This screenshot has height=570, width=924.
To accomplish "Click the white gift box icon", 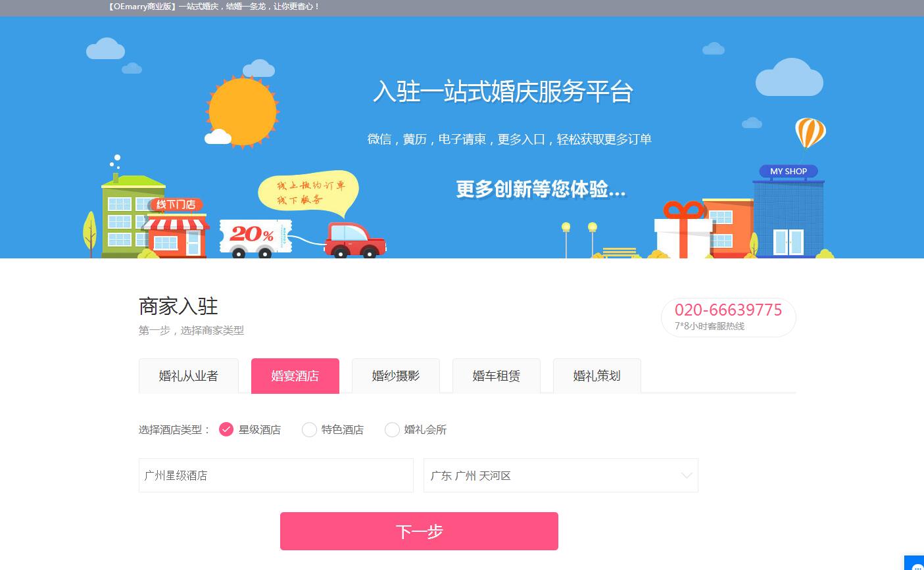I will point(683,230).
